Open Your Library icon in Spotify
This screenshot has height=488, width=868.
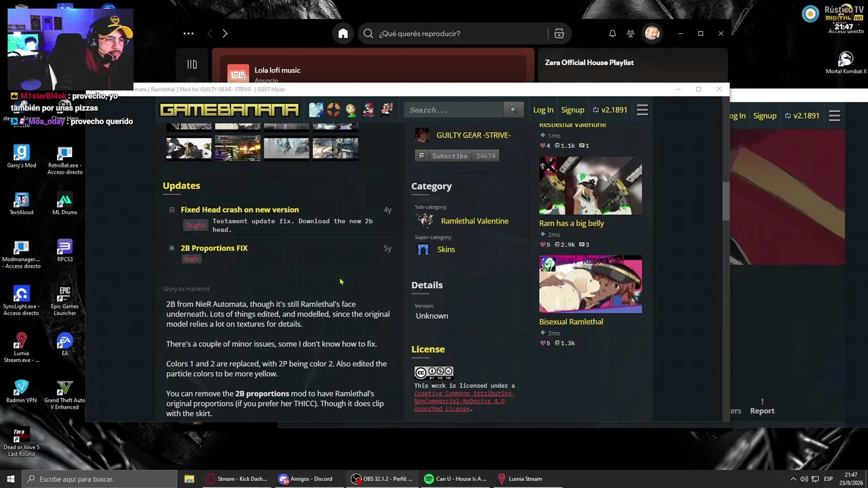tap(192, 64)
